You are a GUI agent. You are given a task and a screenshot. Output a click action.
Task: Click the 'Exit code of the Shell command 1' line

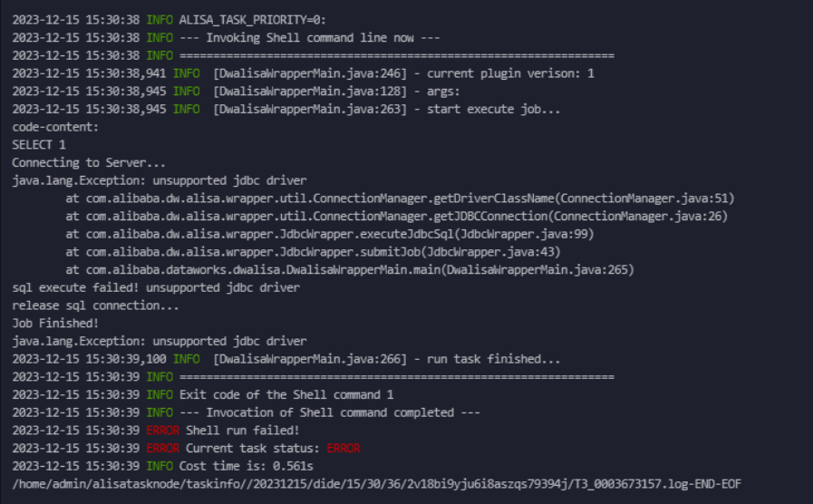coord(203,395)
